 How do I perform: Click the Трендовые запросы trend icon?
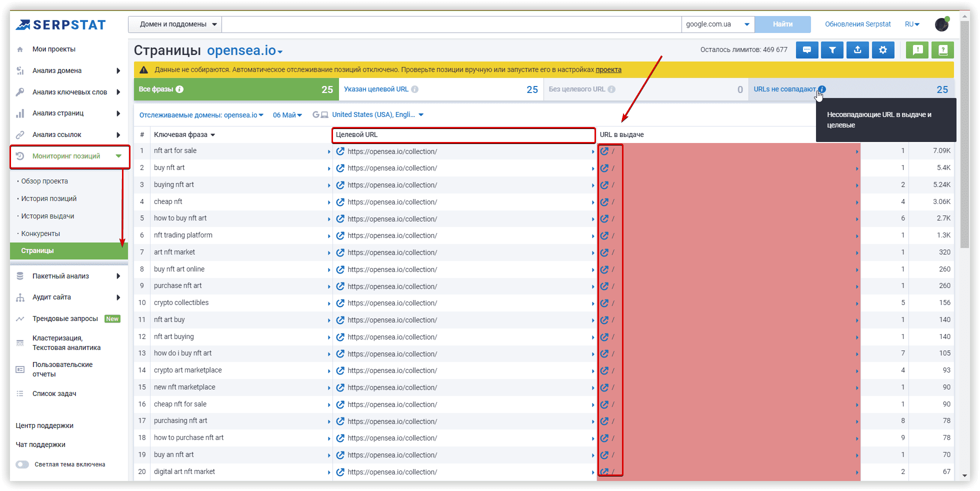pos(20,319)
